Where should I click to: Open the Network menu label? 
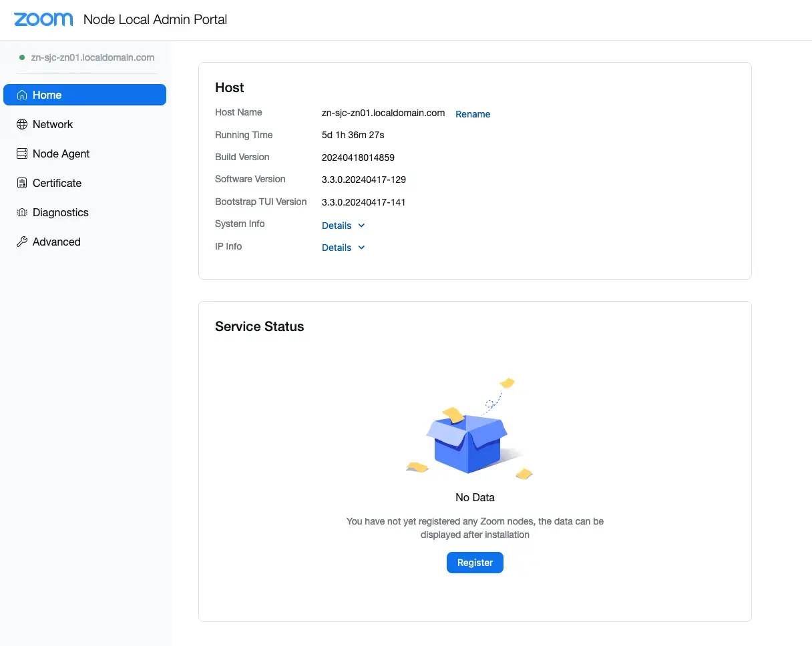(53, 124)
